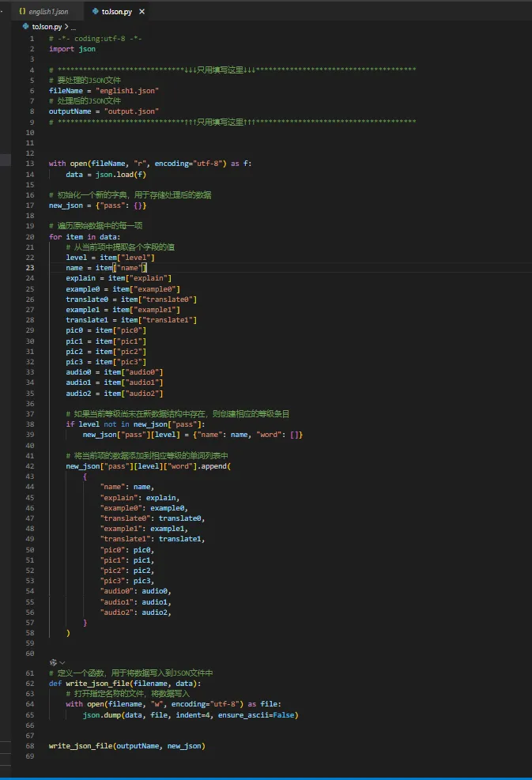
Task: Place cursor on the "import json" statement
Action: (x=72, y=49)
